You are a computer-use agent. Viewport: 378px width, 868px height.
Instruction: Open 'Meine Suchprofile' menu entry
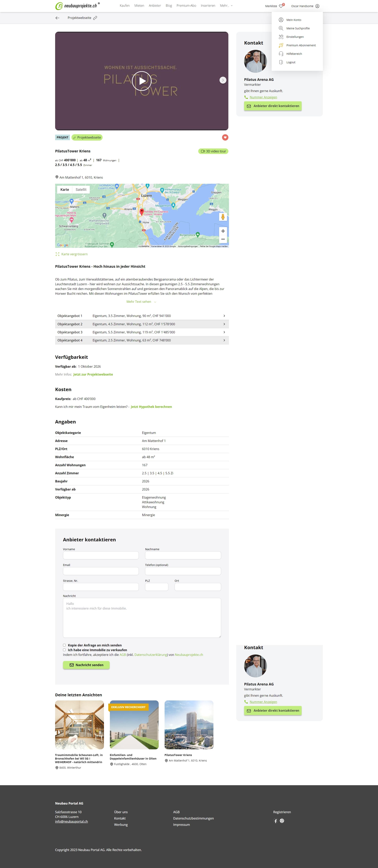click(297, 28)
